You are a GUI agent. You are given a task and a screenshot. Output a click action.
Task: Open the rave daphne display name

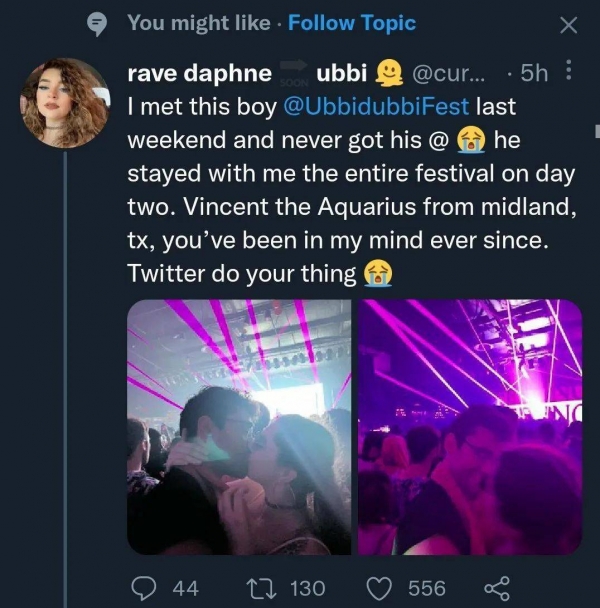pyautogui.click(x=200, y=74)
